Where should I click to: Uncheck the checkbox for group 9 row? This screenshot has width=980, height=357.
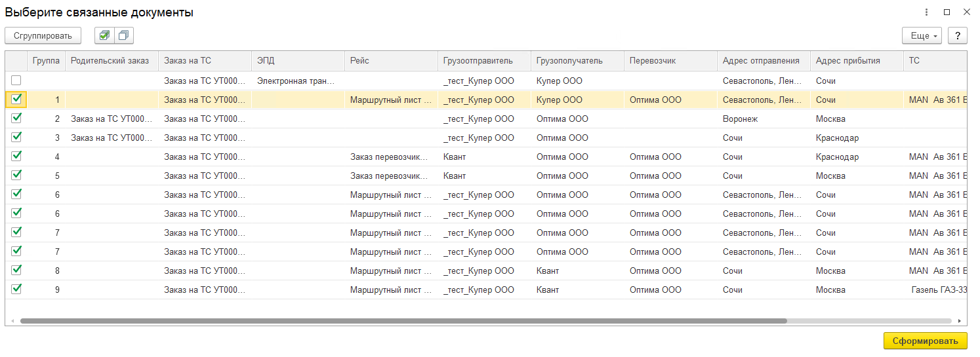[16, 289]
